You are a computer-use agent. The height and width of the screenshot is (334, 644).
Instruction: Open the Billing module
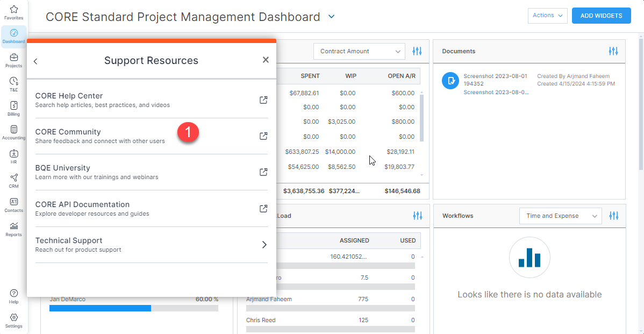(13, 109)
